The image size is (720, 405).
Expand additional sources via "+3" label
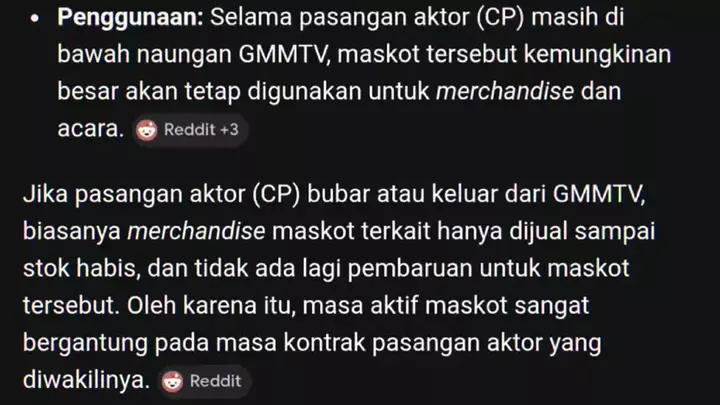229,130
